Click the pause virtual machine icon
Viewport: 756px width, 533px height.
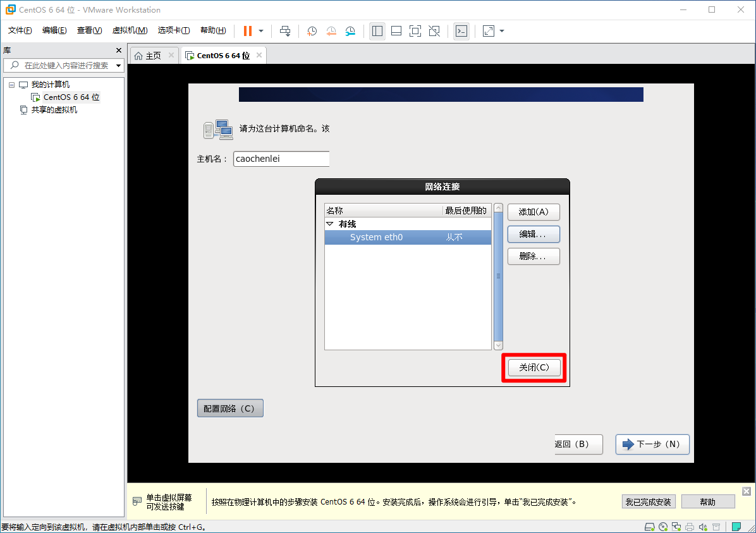[x=247, y=31]
